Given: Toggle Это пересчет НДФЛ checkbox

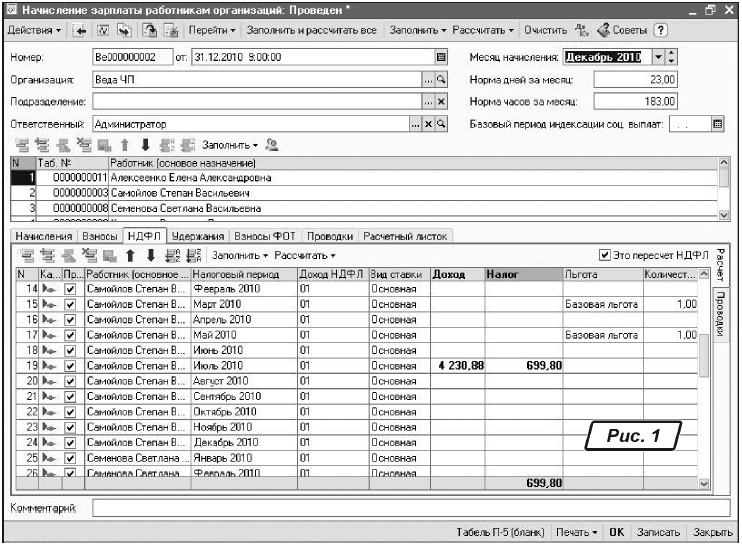Looking at the screenshot, I should (603, 255).
